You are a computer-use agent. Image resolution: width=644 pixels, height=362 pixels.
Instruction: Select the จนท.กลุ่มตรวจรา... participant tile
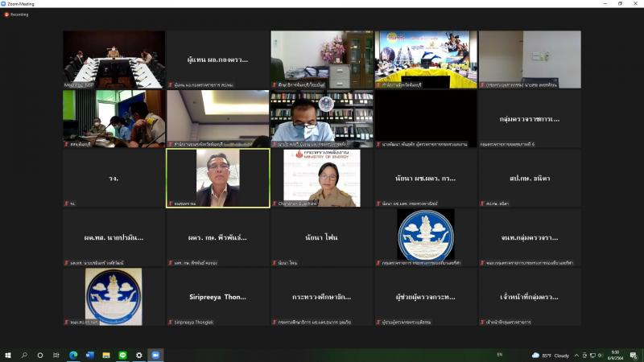coord(530,237)
